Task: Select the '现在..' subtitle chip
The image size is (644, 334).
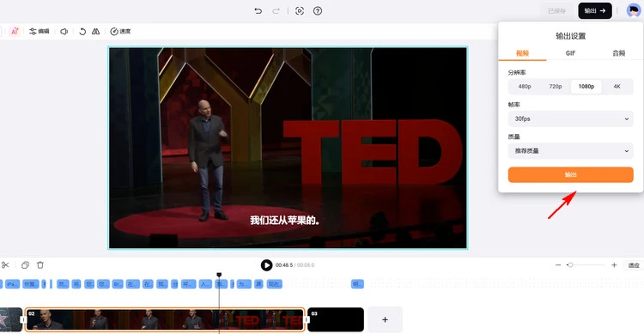Action: tap(275, 284)
